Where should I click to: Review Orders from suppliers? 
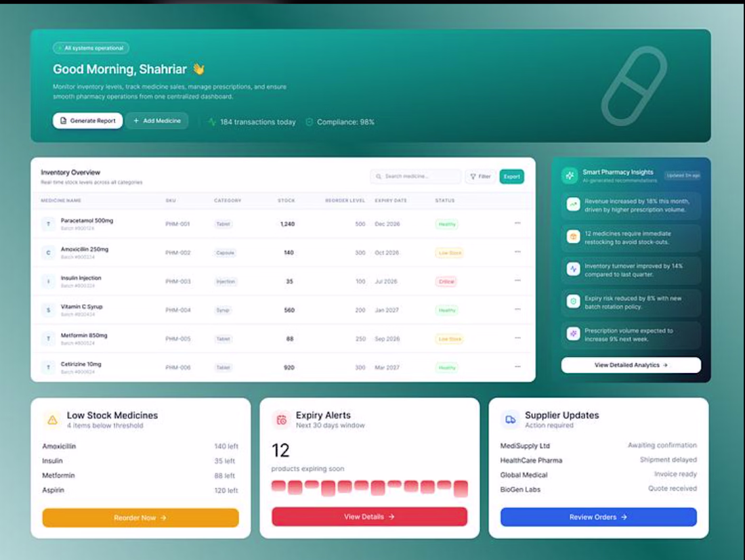click(599, 517)
